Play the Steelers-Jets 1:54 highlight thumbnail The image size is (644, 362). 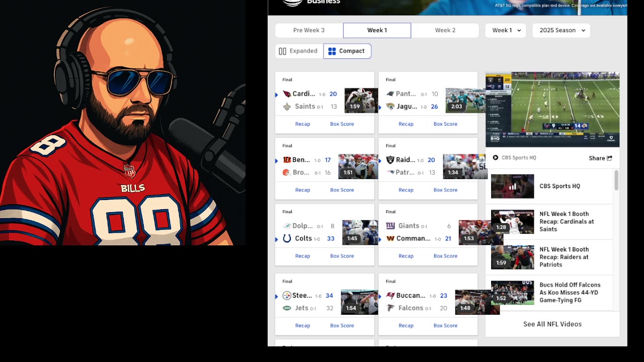[359, 302]
